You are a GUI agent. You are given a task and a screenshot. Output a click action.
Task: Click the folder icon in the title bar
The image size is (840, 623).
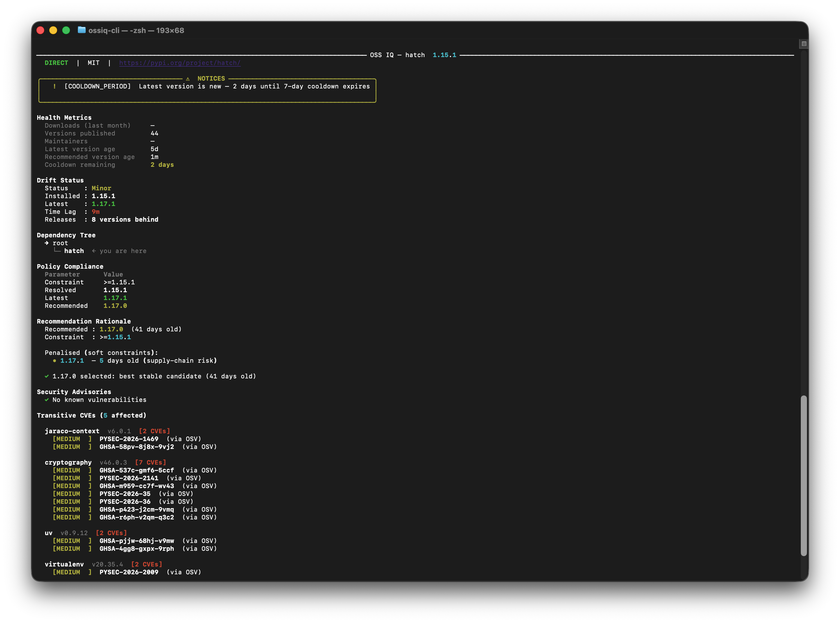pyautogui.click(x=81, y=30)
